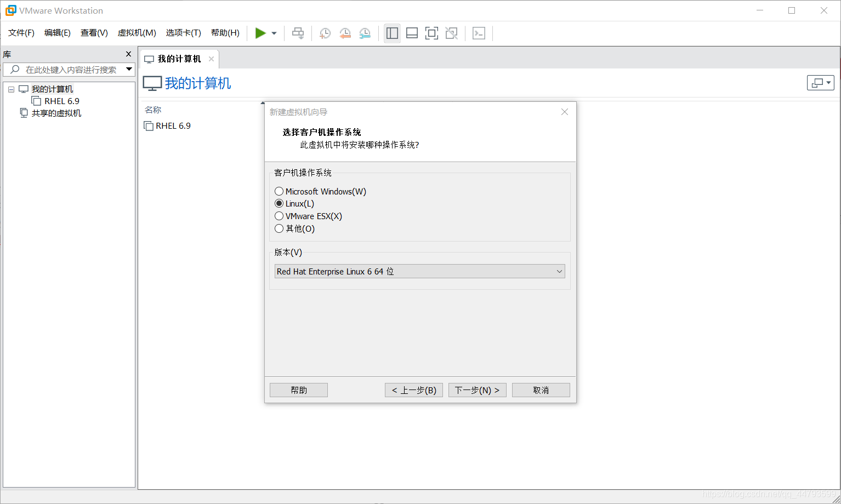Select 共享的虚拟机 in the library tree
Image resolution: width=841 pixels, height=504 pixels.
click(56, 113)
